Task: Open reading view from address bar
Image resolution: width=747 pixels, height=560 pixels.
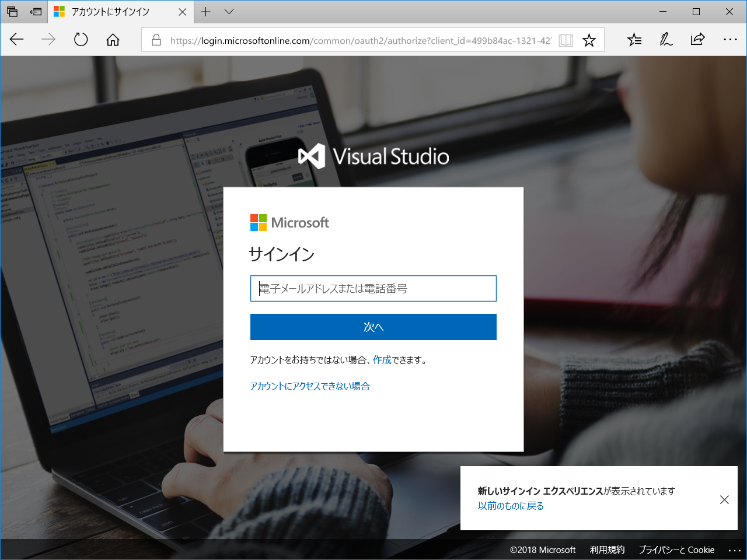Action: coord(566,40)
